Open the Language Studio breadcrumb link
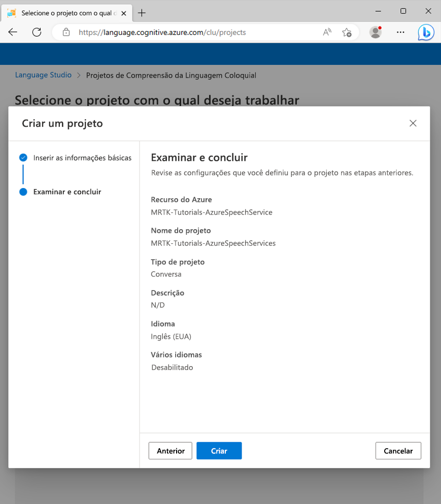Viewport: 441px width, 504px height. click(x=43, y=75)
